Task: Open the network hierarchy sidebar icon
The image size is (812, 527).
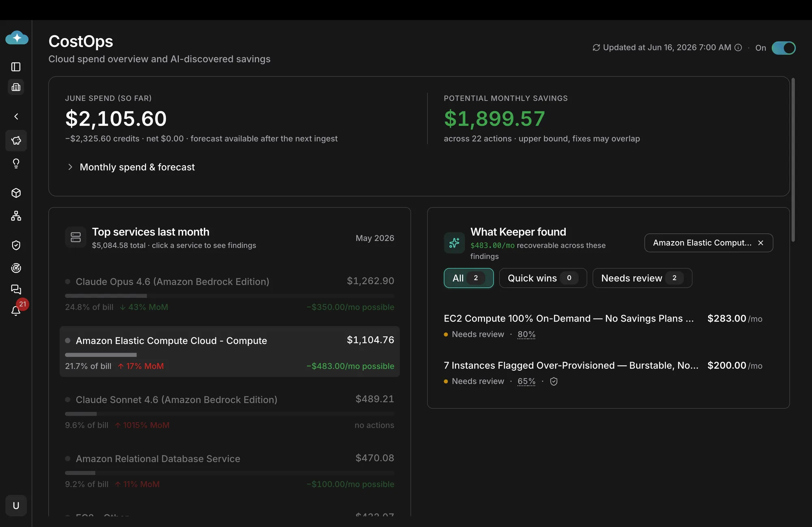Action: point(16,216)
